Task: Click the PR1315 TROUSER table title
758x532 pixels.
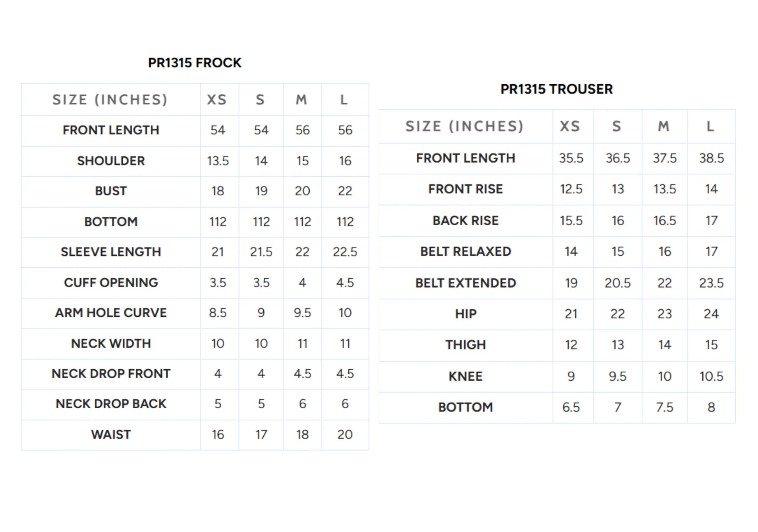Action: tap(557, 89)
